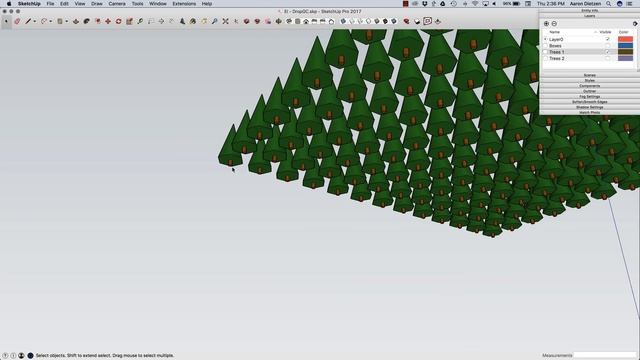
Task: Click the Layer0 red color swatch
Action: tap(625, 39)
